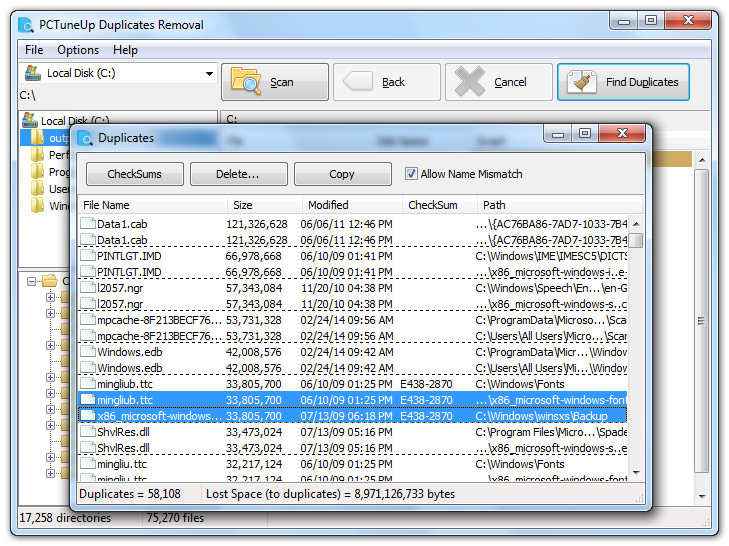The image size is (729, 546).
Task: Click main window scrollbar down arrow
Action: tap(702, 497)
